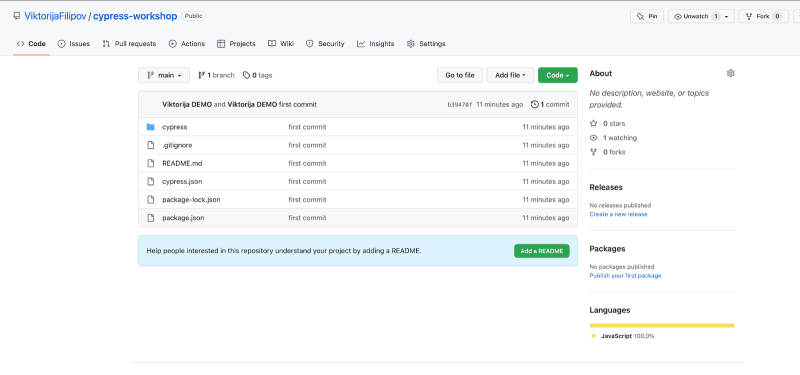Click the branch icon beside 1 branch
Image resolution: width=800 pixels, height=375 pixels.
202,76
